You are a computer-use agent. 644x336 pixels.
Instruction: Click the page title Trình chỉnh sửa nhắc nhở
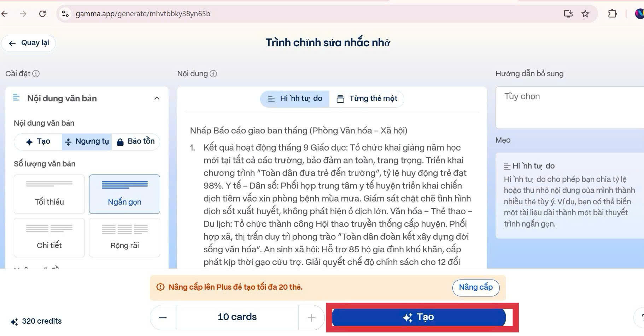(328, 43)
